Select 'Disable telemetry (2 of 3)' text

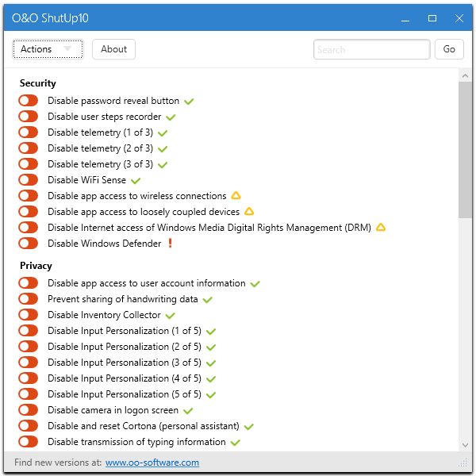(x=101, y=148)
